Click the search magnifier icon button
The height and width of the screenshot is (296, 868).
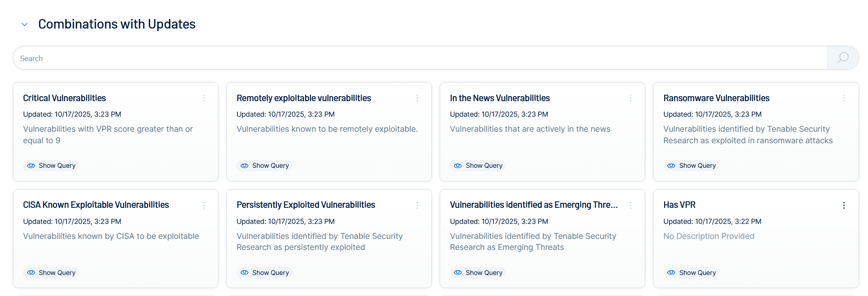point(843,58)
